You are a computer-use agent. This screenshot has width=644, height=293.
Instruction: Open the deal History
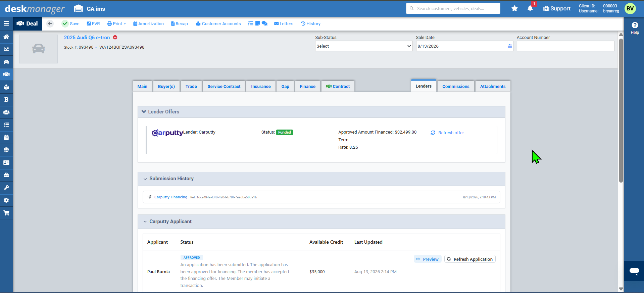[310, 23]
